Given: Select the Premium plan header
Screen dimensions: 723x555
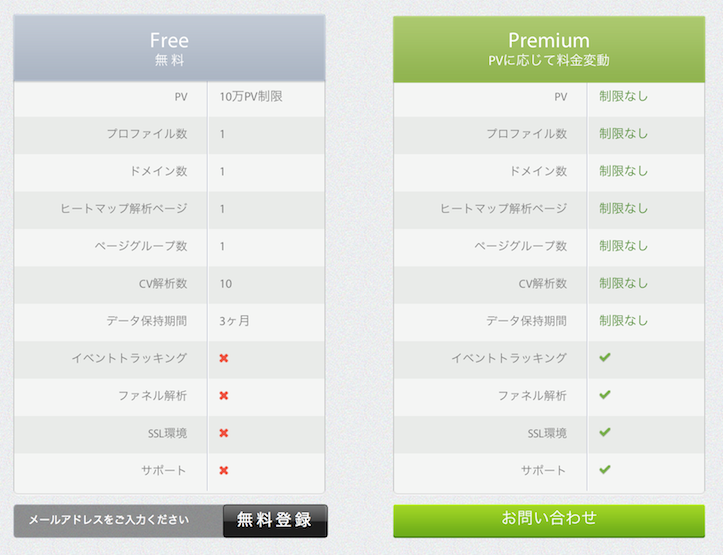Looking at the screenshot, I should (x=548, y=48).
